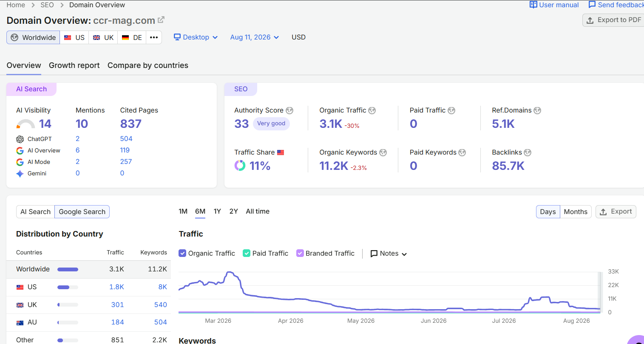Click the Organic Keywords globe icon
This screenshot has width=644, height=344.
pos(383,152)
